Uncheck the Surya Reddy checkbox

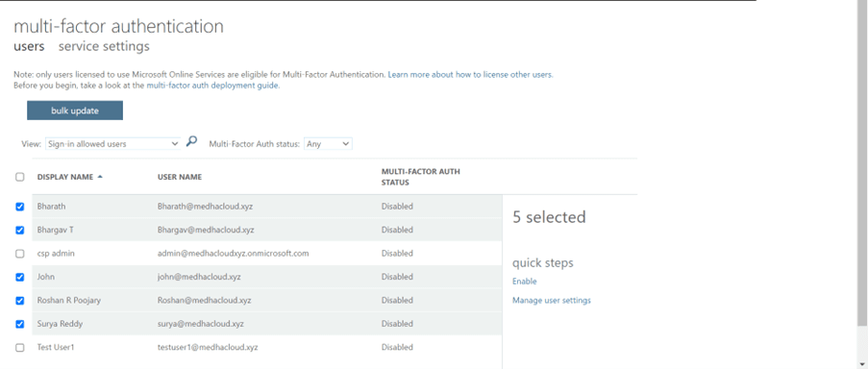click(20, 324)
